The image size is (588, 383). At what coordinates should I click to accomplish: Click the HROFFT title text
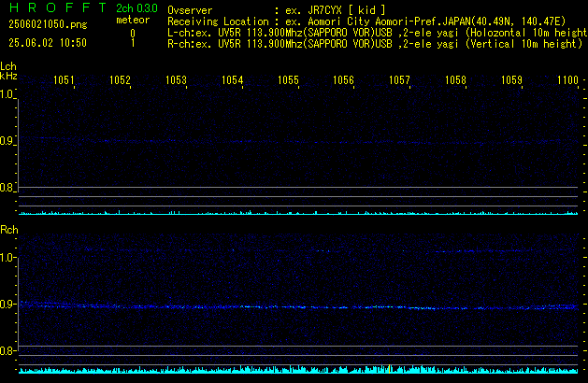pyautogui.click(x=57, y=7)
